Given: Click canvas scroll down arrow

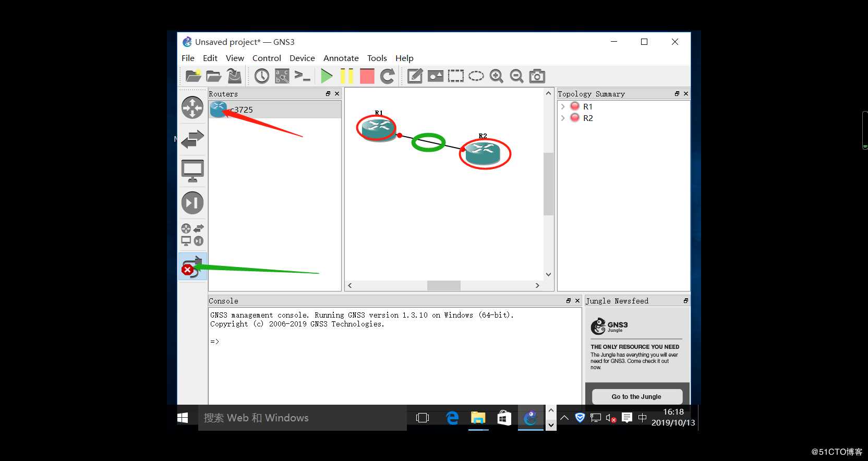Looking at the screenshot, I should [548, 274].
